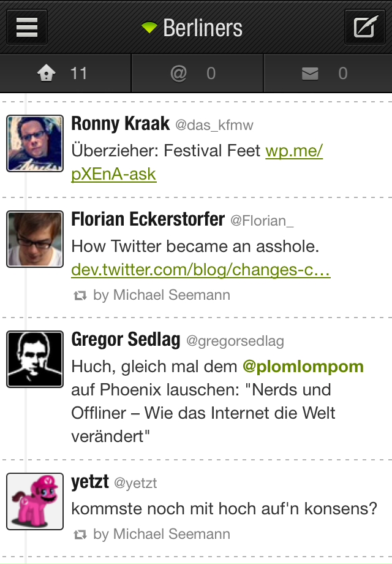Open yetzt's tweet about konsens
The image size is (392, 564).
(224, 508)
